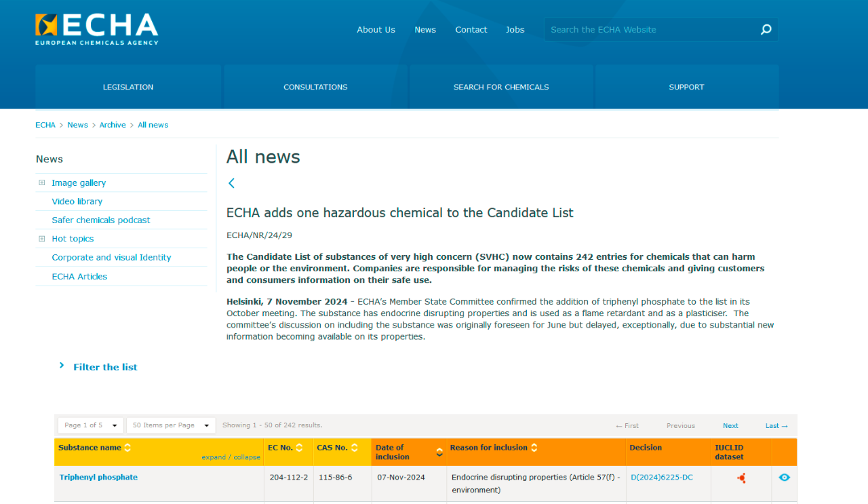The image size is (868, 504).
Task: Click All news in the breadcrumb
Action: 153,125
